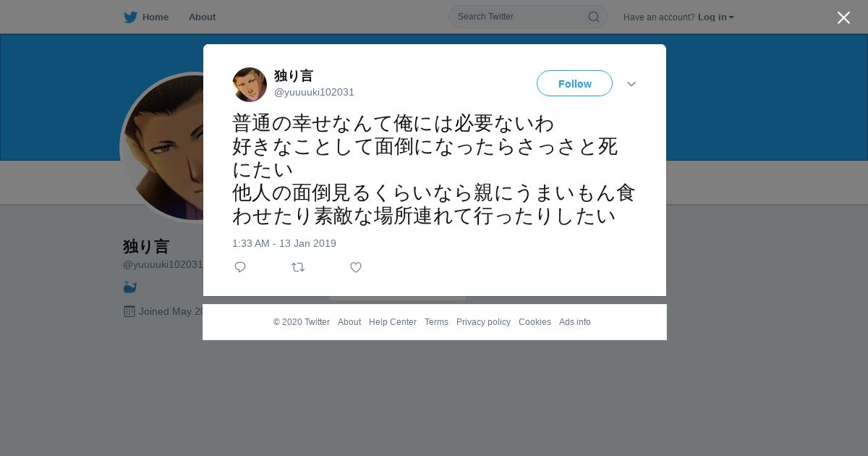
Task: Open the Ads info footer link
Action: (574, 322)
